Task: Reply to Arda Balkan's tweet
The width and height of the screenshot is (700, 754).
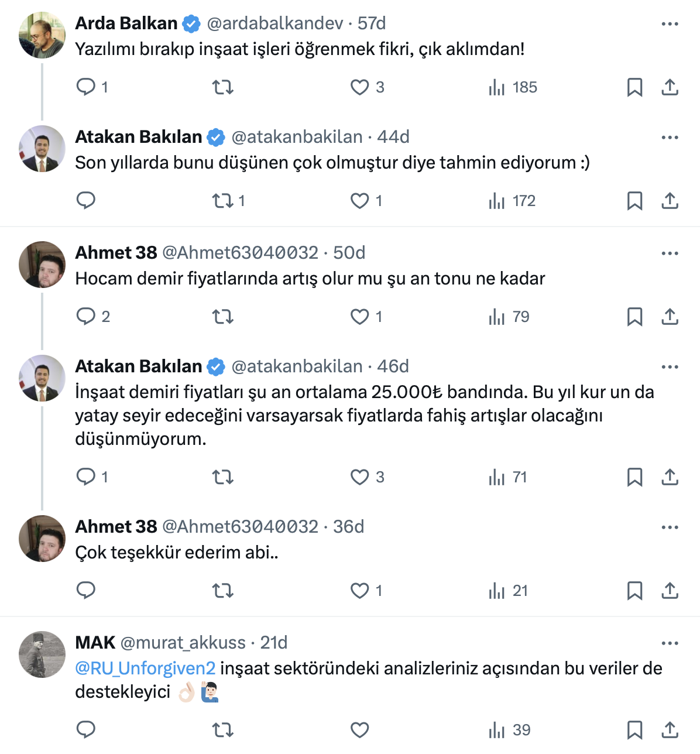Action: (x=86, y=87)
